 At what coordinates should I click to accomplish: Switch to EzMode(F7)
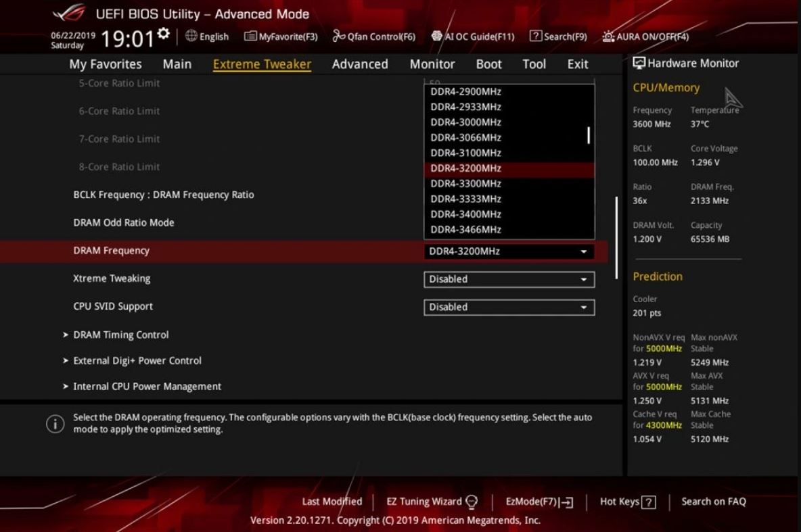(539, 502)
